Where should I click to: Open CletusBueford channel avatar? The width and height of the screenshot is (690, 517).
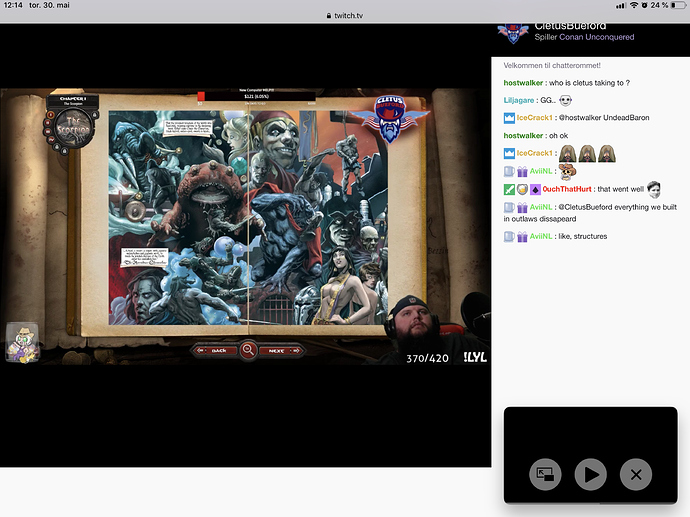513,33
